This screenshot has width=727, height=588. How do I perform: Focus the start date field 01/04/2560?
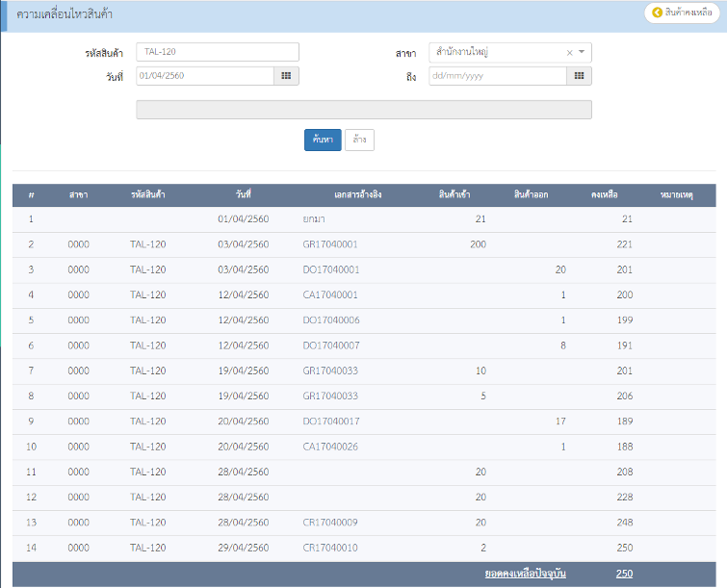pyautogui.click(x=205, y=76)
